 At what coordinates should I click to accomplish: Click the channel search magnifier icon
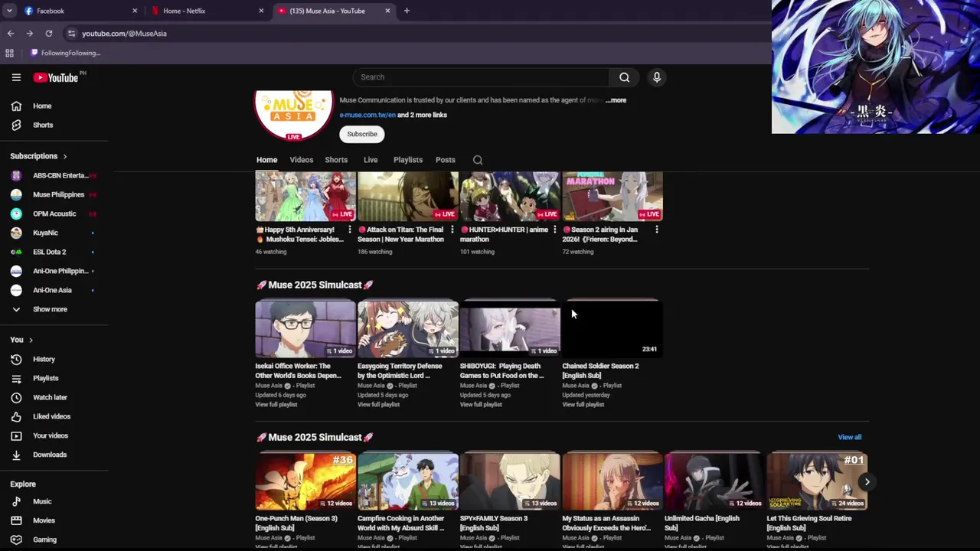pyautogui.click(x=478, y=161)
